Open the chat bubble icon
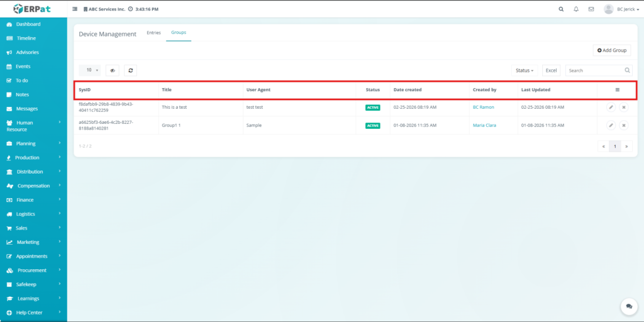 pyautogui.click(x=628, y=306)
